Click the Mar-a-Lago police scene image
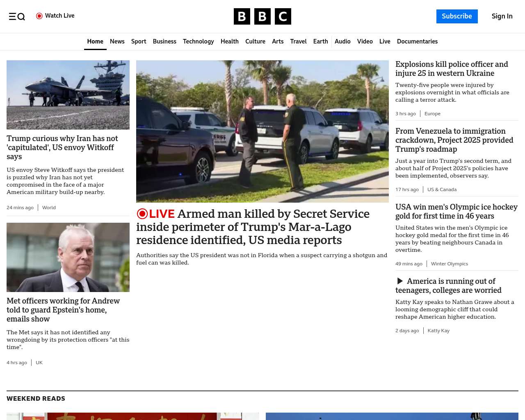 coord(262,131)
